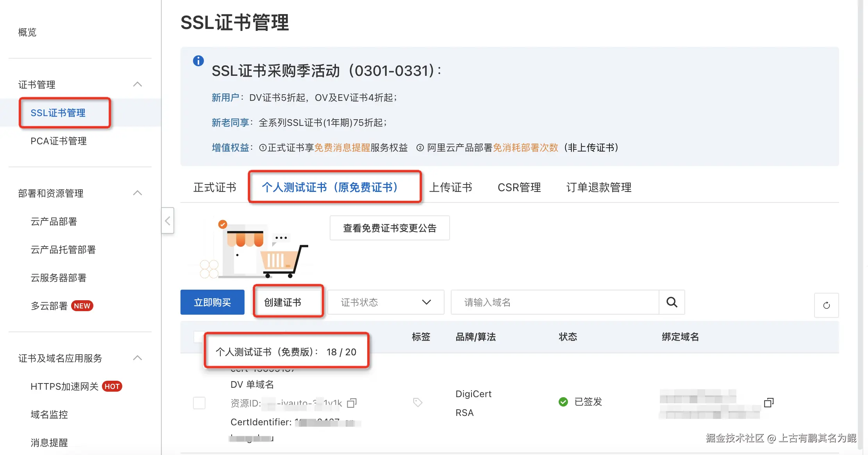868x455 pixels.
Task: Click the 免消耗部署次数 link
Action: coord(525,148)
